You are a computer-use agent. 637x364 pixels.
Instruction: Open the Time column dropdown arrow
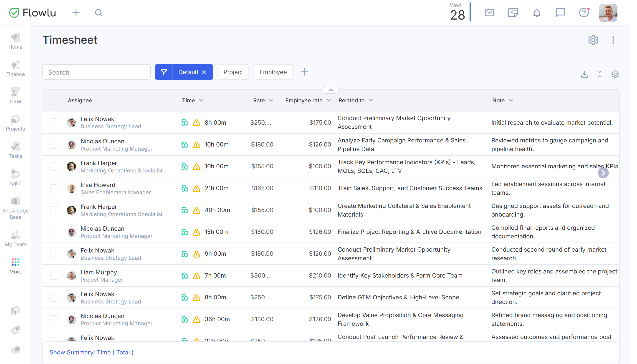click(201, 101)
